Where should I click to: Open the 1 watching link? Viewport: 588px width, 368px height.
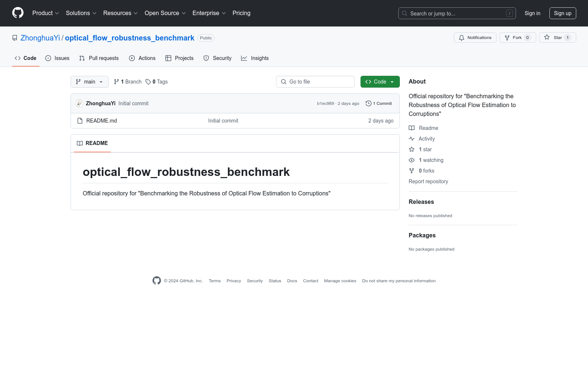(x=431, y=160)
